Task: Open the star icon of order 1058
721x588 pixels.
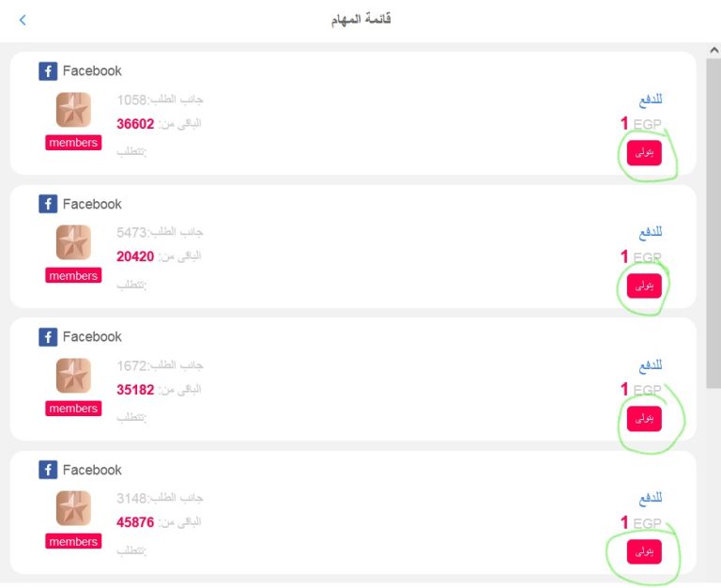Action: 73,110
